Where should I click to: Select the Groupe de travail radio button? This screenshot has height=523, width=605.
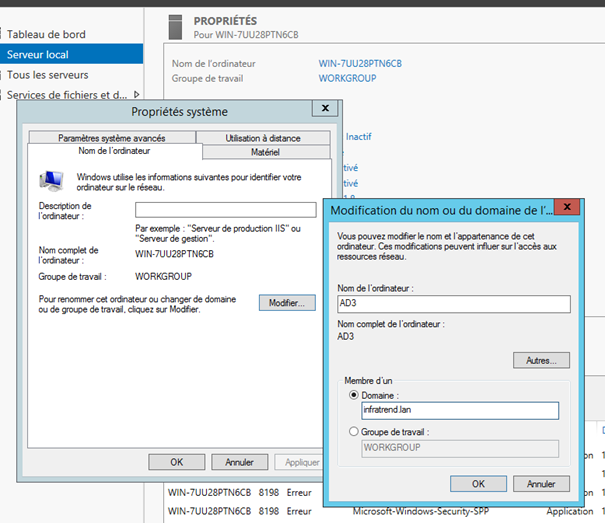point(352,431)
